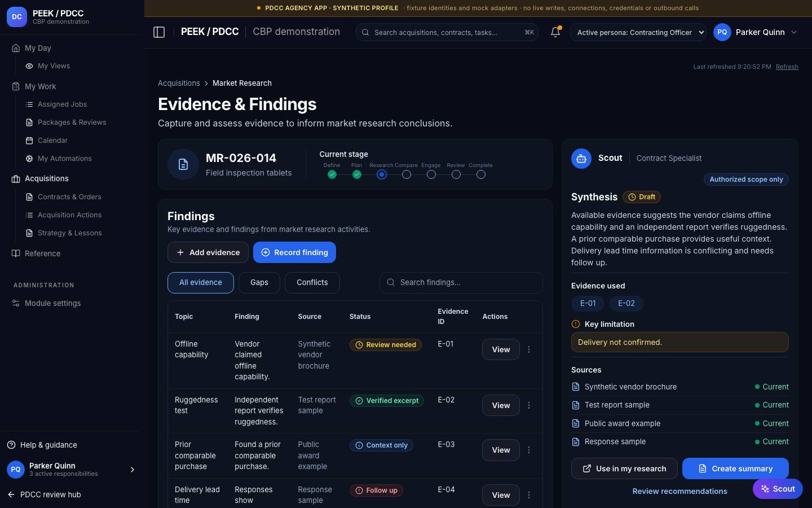This screenshot has width=812, height=508.
Task: Open the notifications bell
Action: coord(555,32)
